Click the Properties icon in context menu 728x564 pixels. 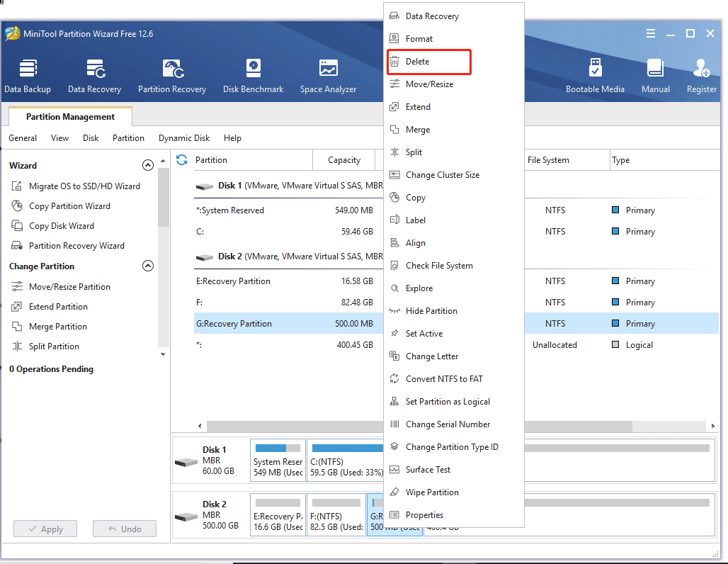tap(394, 514)
